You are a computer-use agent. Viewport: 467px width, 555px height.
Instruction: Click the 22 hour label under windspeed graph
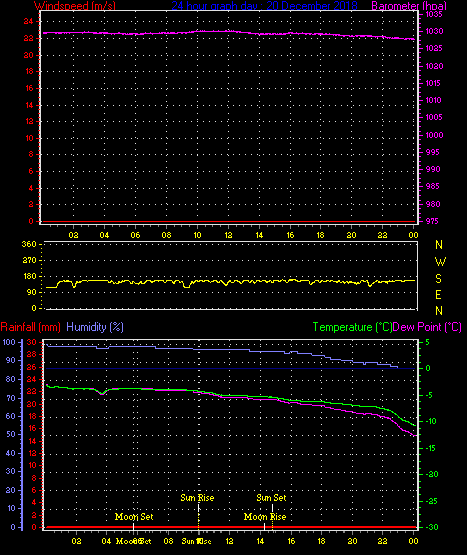(382, 235)
